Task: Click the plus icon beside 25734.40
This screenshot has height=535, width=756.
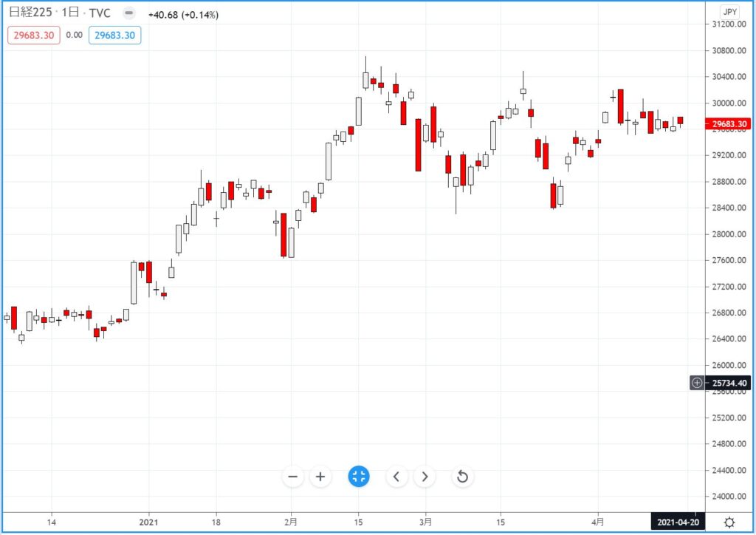Action: pos(698,383)
